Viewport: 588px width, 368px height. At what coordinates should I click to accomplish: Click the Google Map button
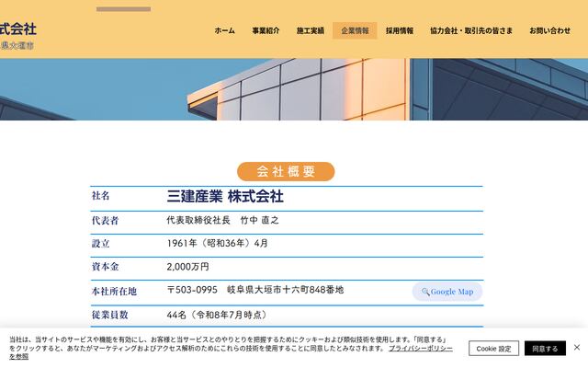click(x=447, y=292)
